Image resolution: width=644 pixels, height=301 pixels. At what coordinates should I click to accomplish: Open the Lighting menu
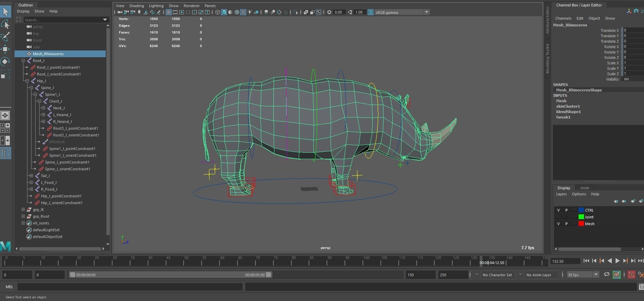(x=156, y=6)
